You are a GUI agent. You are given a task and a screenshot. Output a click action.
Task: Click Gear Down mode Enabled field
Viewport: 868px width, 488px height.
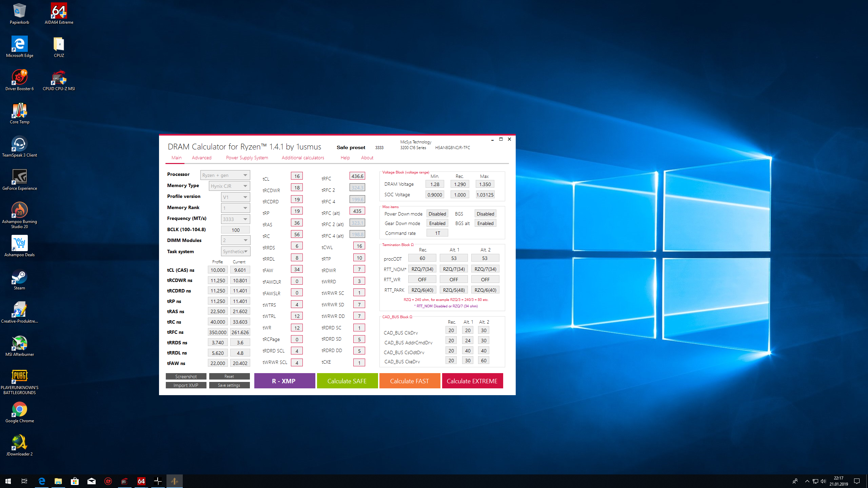coord(437,223)
